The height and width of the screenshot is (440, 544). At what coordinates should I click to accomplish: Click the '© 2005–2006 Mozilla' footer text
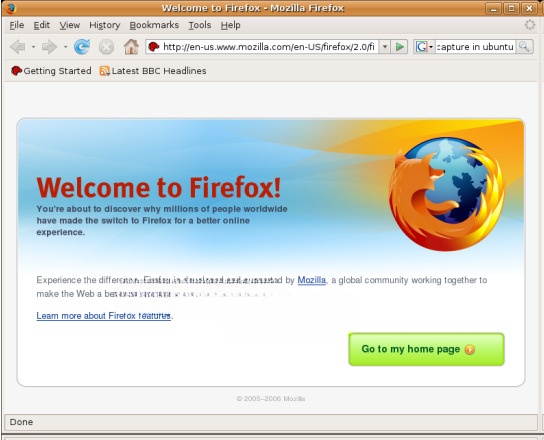pos(271,399)
